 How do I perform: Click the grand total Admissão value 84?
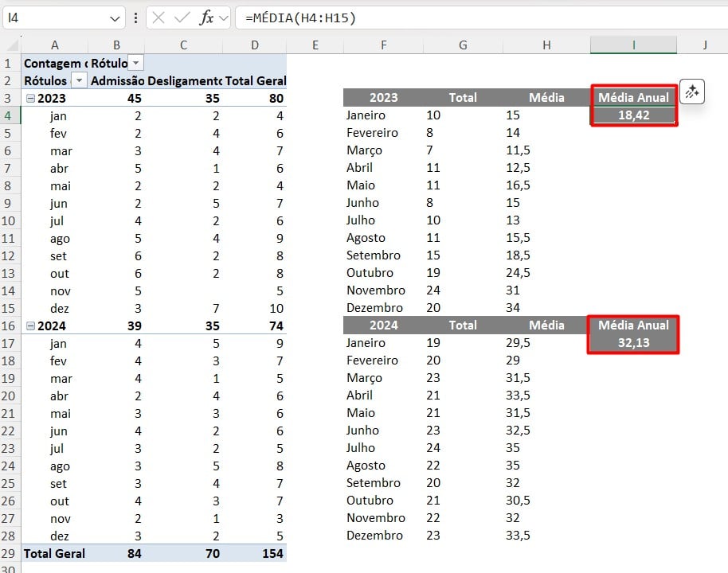[x=134, y=554]
